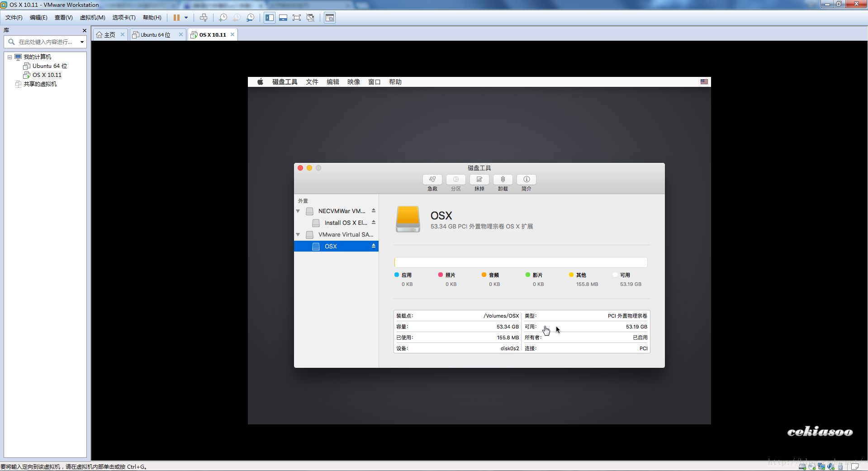Viewport: 868px width, 471px height.
Task: Click the network adapter status bar icon
Action: pyautogui.click(x=821, y=466)
